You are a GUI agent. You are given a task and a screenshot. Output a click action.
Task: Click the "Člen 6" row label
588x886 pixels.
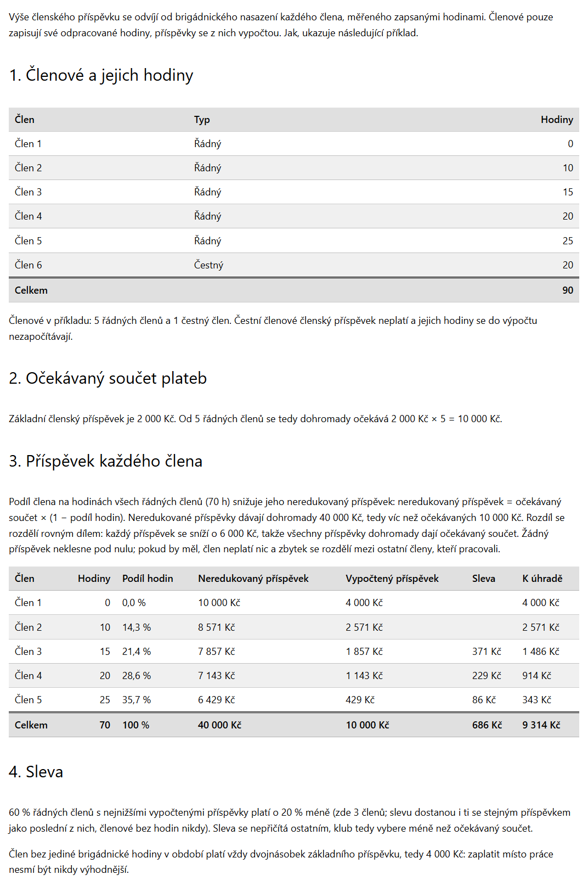[28, 265]
